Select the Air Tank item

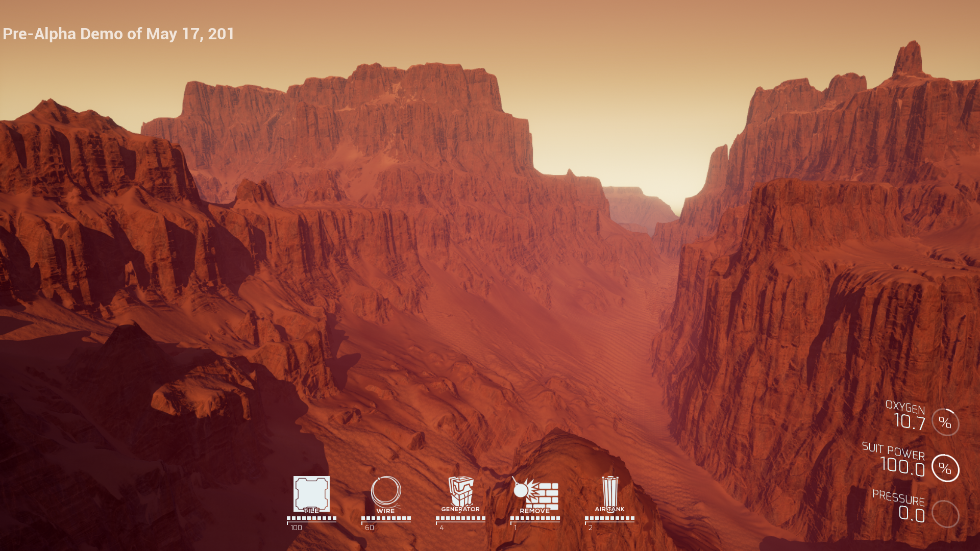point(609,492)
